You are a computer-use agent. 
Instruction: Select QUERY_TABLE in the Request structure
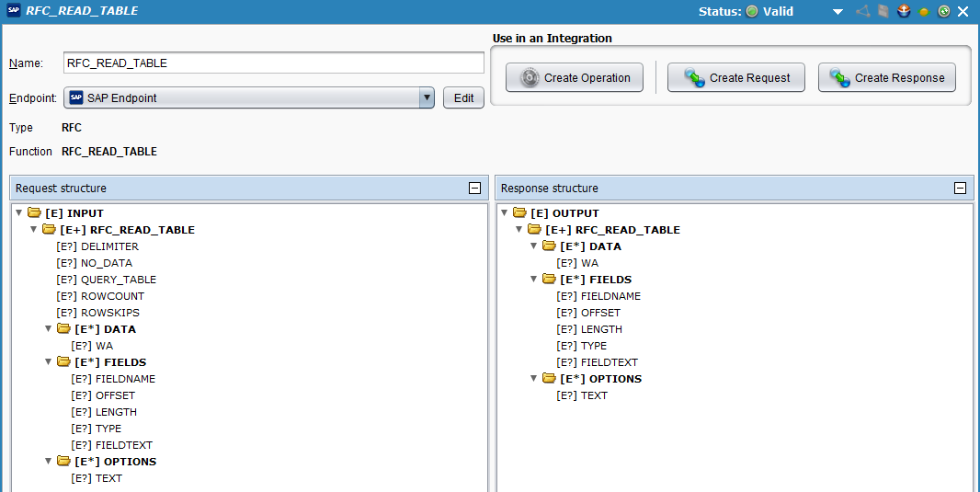pos(119,280)
